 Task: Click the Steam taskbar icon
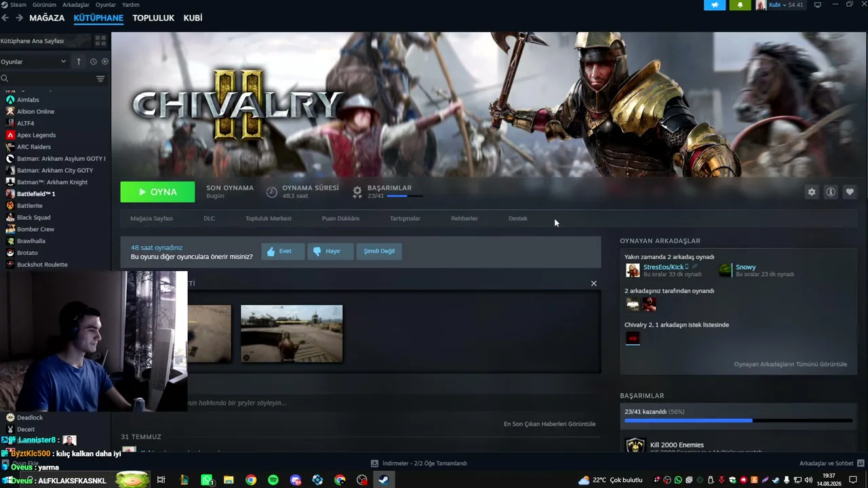tap(383, 480)
